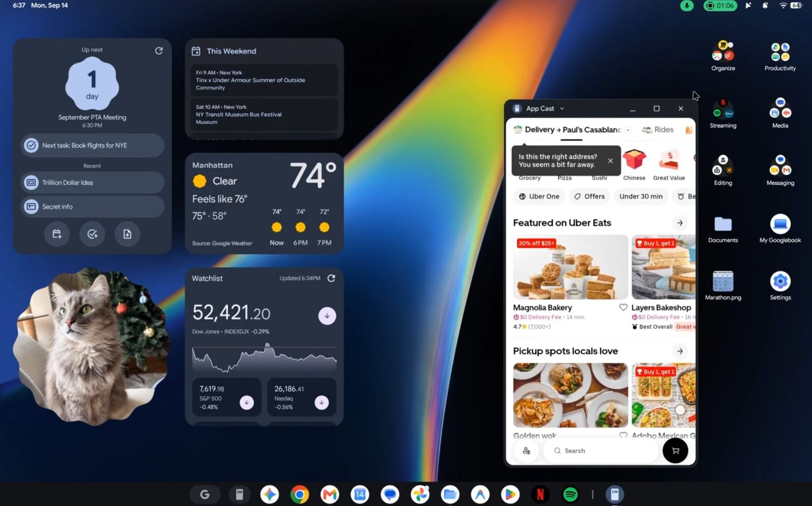This screenshot has height=506, width=812.
Task: Launch Netflix from the taskbar
Action: 540,494
